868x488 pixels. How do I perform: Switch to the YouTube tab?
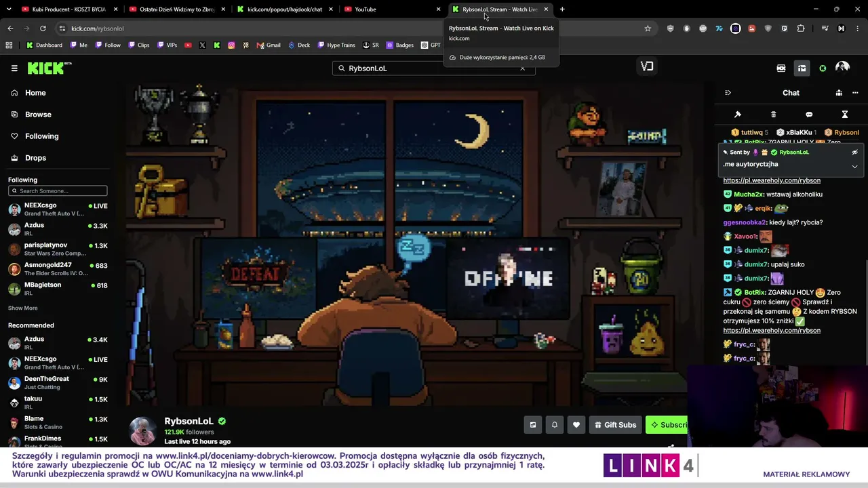tap(391, 9)
